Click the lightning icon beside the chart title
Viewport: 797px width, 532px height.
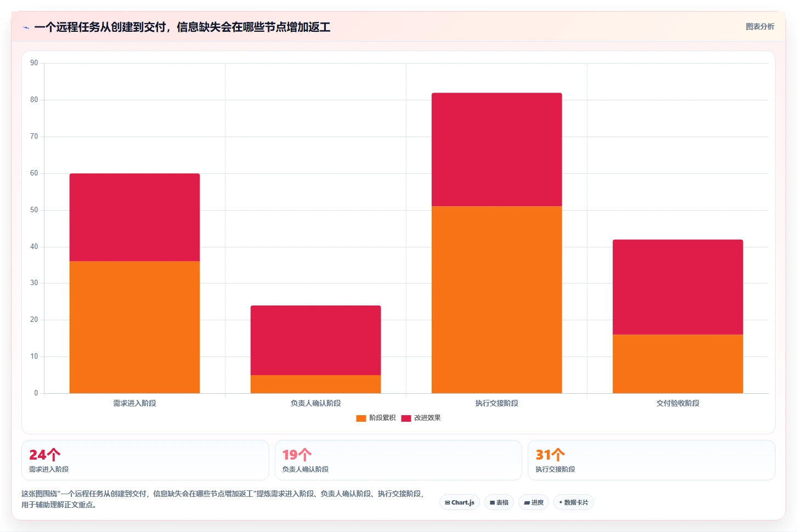pyautogui.click(x=26, y=27)
